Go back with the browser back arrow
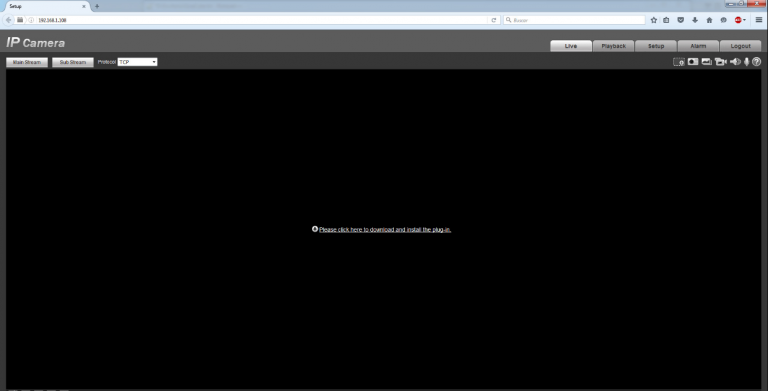Screen dimensions: 768x391 pos(8,20)
